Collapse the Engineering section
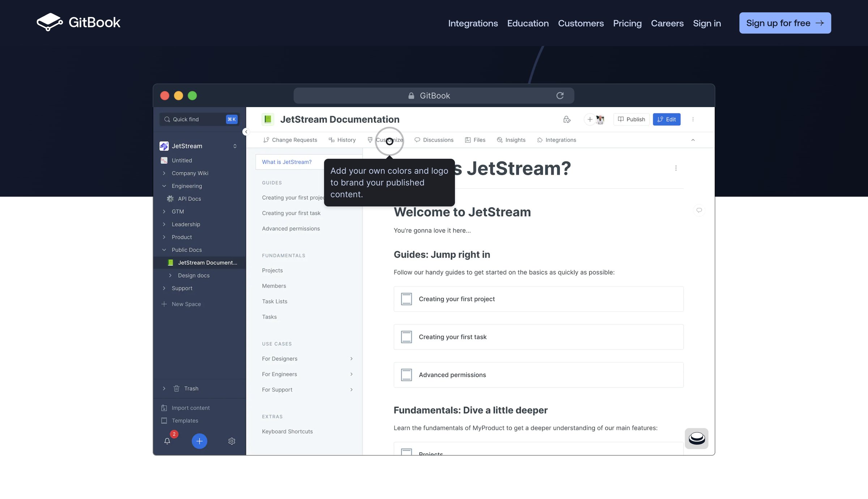This screenshot has width=868, height=499. click(x=164, y=186)
